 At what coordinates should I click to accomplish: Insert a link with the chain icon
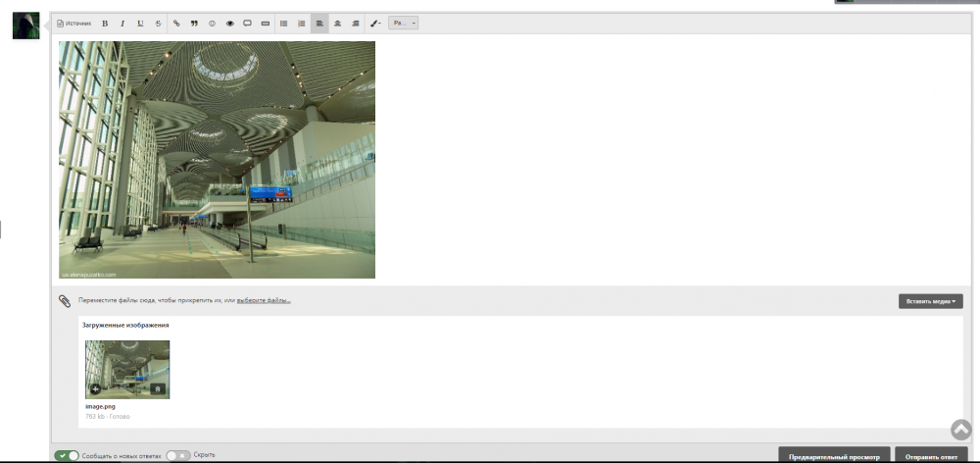tap(176, 23)
